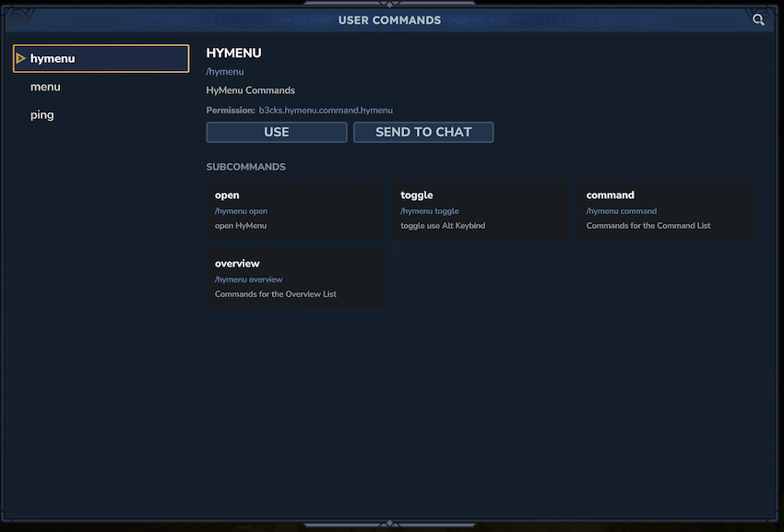Screen dimensions: 784x532
Task: Select the toggle subcommand card title
Action: click(417, 195)
